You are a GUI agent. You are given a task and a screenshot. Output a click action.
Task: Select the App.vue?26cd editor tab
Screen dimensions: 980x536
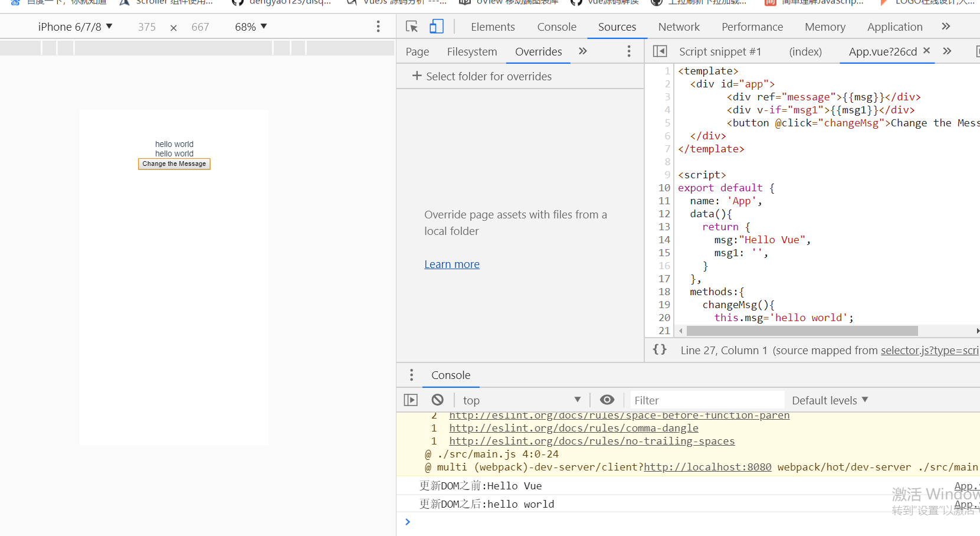click(x=883, y=51)
